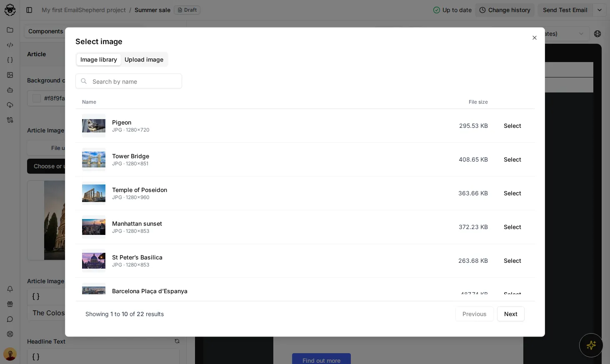The height and width of the screenshot is (364, 610).
Task: Click the globe icon at top right
Action: pos(597,34)
